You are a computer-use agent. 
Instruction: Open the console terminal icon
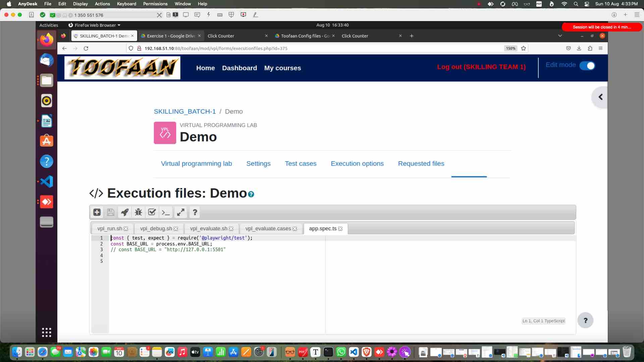pyautogui.click(x=166, y=212)
